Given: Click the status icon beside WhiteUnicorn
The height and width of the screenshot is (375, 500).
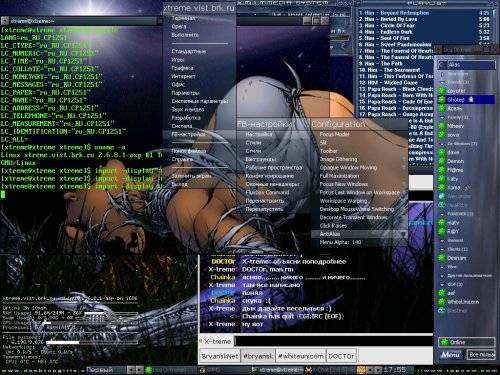Looking at the screenshot, I should point(442,302).
